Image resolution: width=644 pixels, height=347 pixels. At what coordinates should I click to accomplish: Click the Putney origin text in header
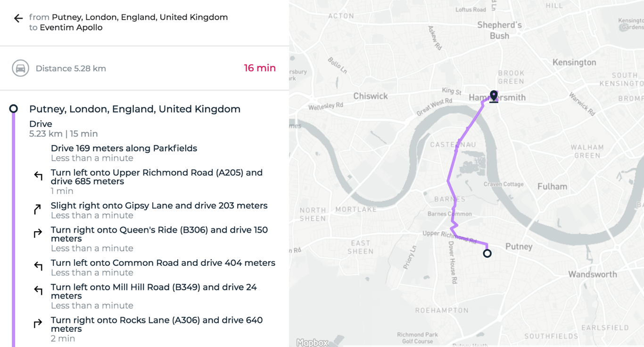[140, 17]
